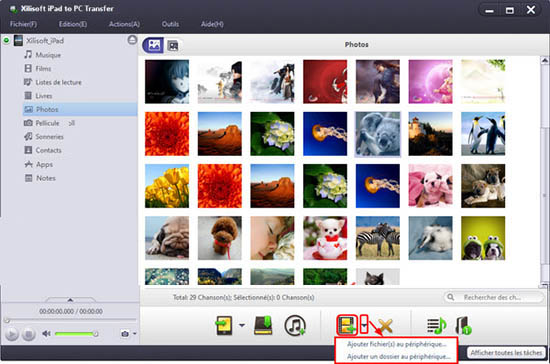This screenshot has height=364, width=550.
Task: Click the search magnifier icon
Action: click(x=451, y=297)
